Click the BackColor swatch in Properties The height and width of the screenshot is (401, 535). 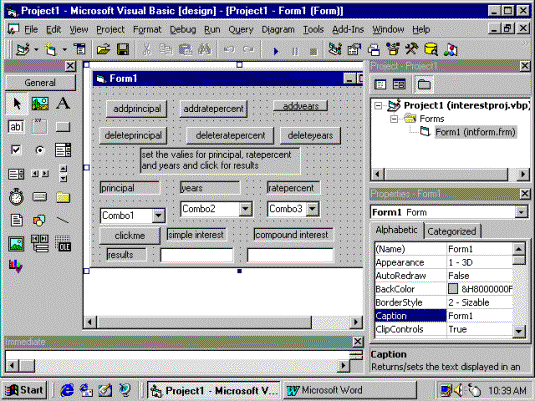point(453,289)
